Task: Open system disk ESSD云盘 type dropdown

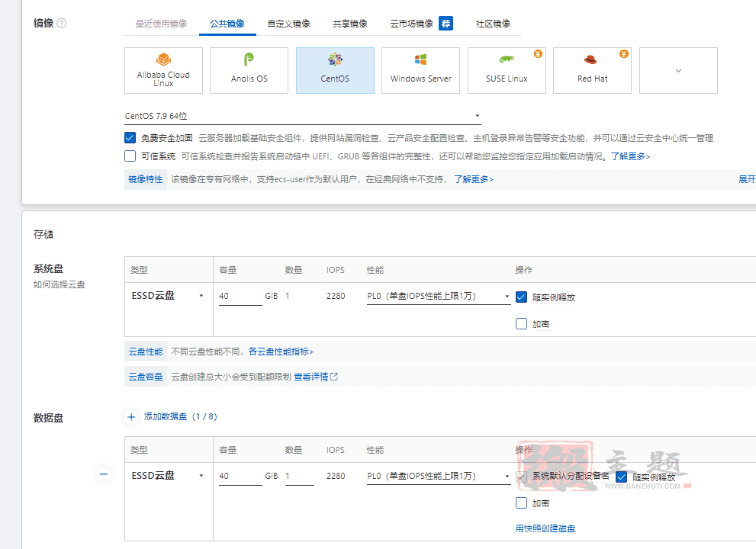Action: (x=167, y=295)
